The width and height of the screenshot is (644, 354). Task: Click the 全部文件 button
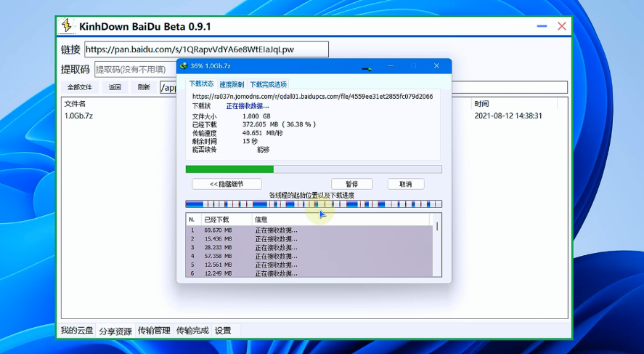pos(80,87)
